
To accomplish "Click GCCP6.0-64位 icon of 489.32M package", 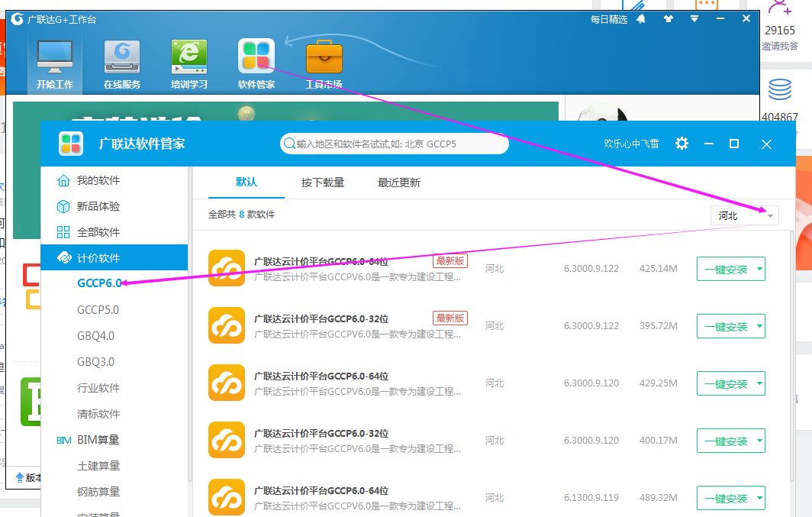I will [227, 497].
